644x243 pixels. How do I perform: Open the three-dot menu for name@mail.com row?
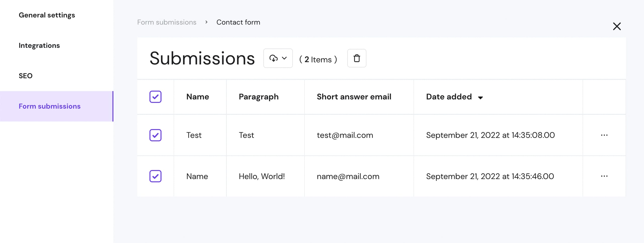click(604, 176)
